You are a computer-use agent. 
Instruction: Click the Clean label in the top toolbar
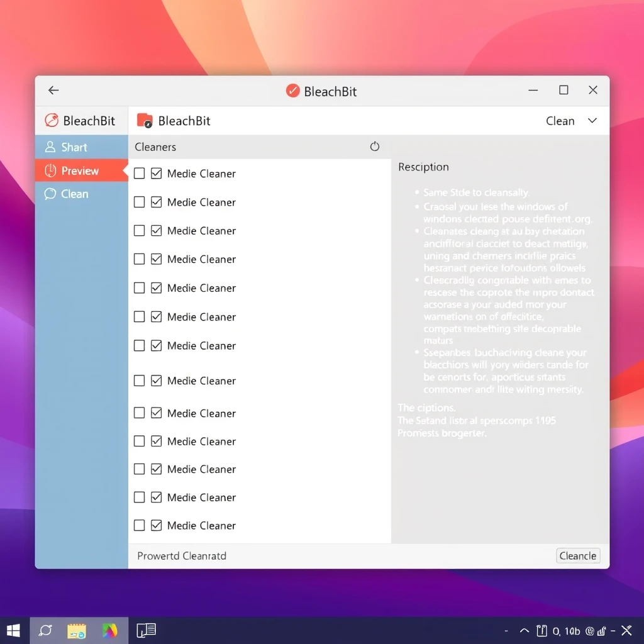point(560,121)
